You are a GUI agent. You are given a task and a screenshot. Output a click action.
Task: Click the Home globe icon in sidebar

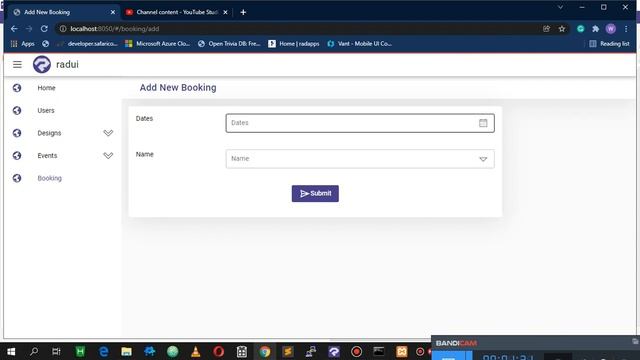[17, 88]
